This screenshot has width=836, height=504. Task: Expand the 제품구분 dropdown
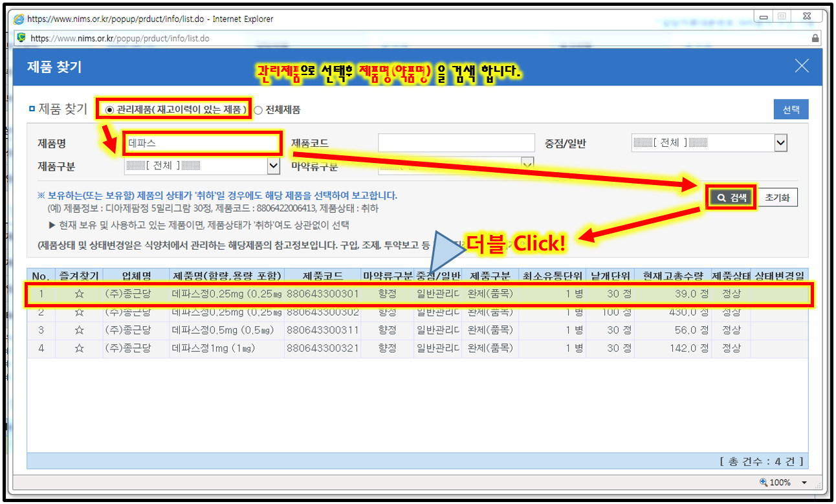tap(273, 166)
